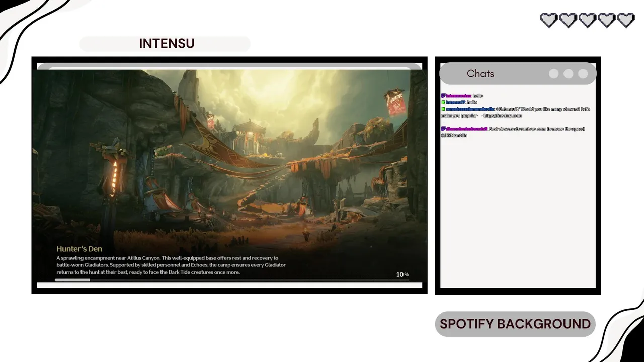Click the Chats panel title
The width and height of the screenshot is (644, 362).
[x=480, y=74]
